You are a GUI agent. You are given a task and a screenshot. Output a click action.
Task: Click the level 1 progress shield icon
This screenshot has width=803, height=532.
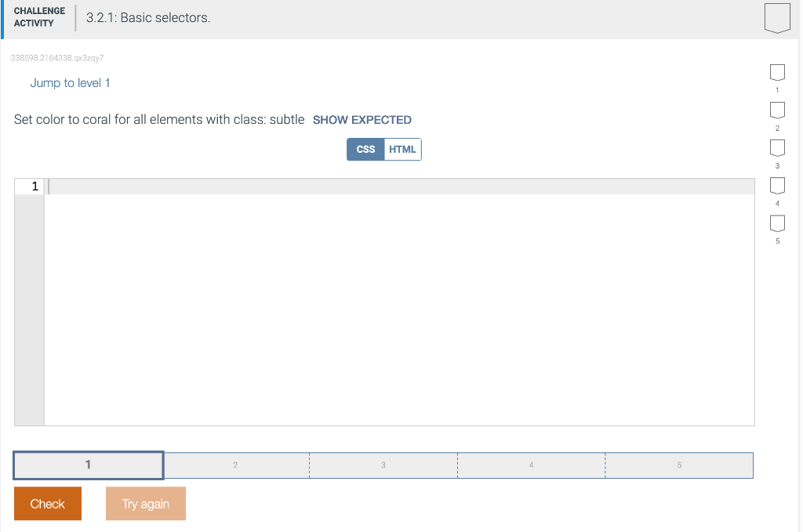tap(777, 72)
